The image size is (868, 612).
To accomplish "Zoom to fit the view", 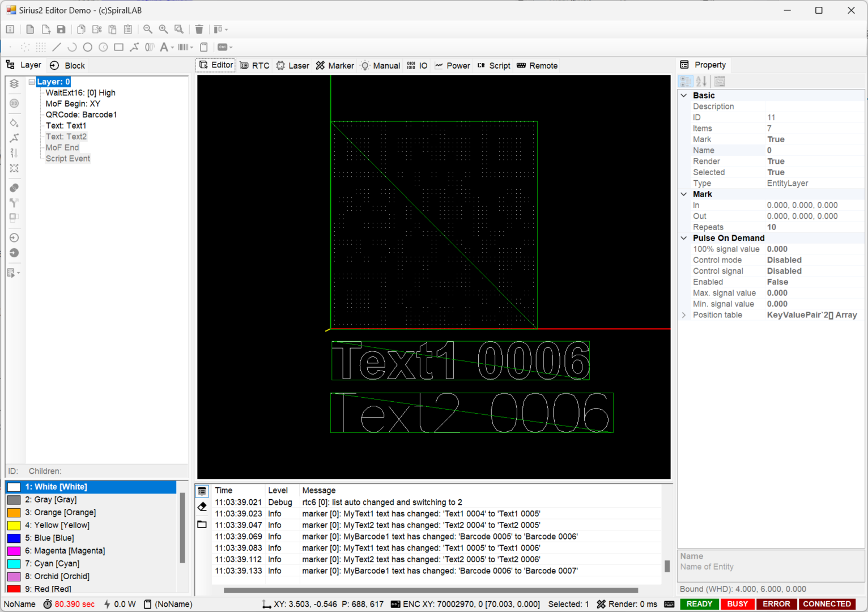I will (x=179, y=29).
